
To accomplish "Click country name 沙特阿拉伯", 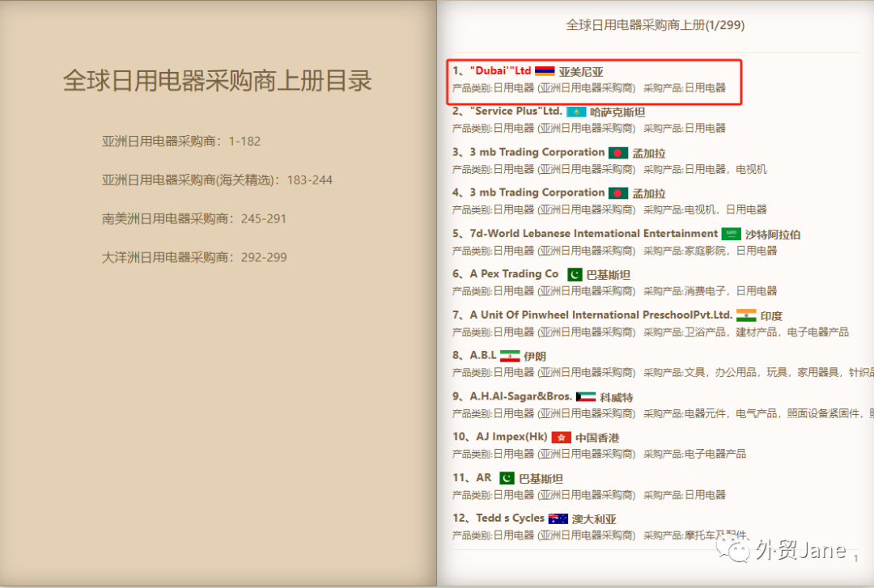I will pyautogui.click(x=773, y=235).
